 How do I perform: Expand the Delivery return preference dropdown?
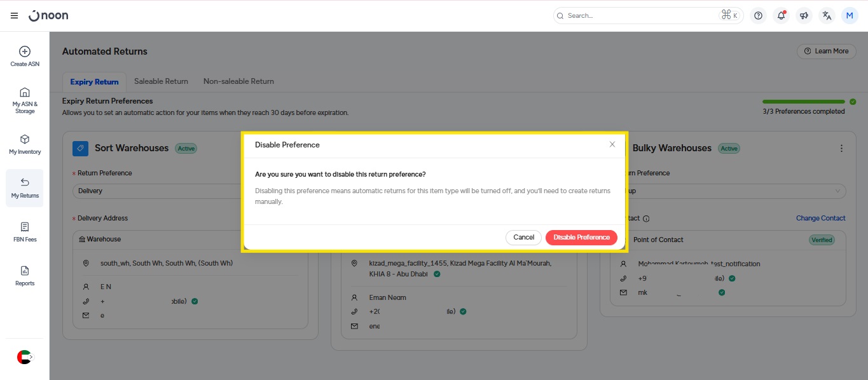pyautogui.click(x=156, y=191)
